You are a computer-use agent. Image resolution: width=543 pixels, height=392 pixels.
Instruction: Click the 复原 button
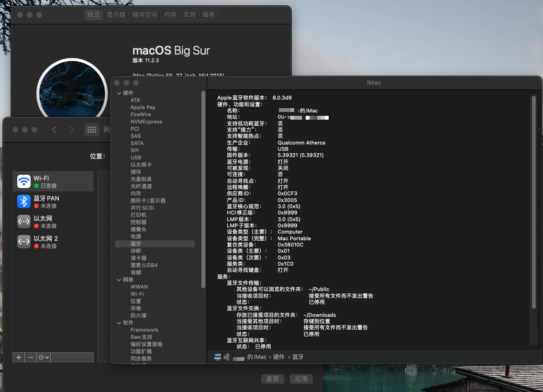273,379
